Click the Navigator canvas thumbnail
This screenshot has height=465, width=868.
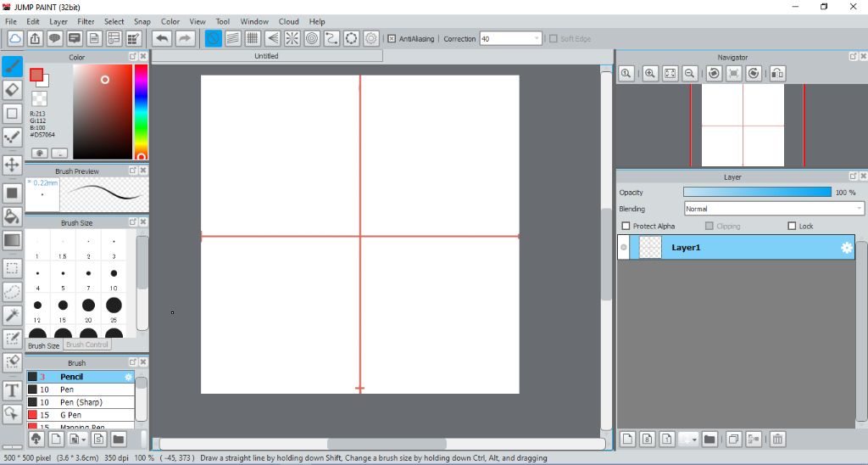tap(743, 126)
